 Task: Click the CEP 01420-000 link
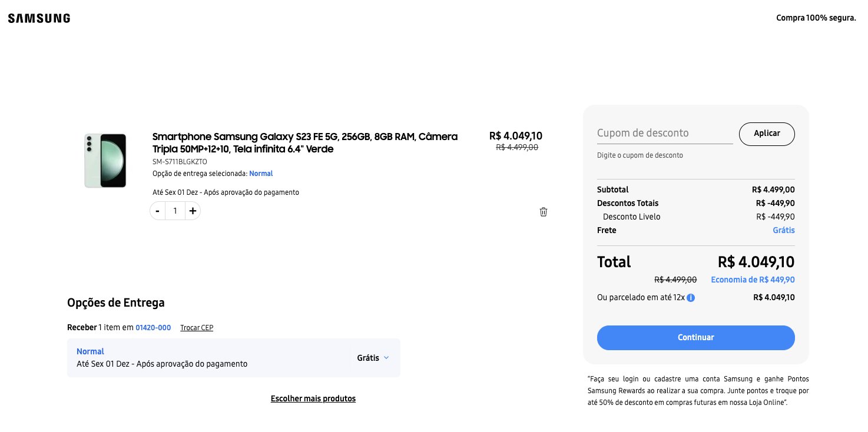click(x=153, y=328)
